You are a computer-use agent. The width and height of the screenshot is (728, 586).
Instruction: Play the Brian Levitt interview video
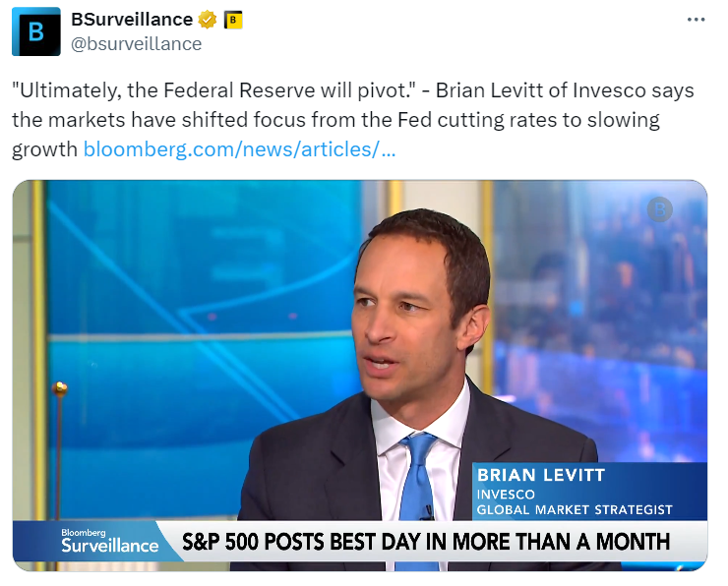360,374
